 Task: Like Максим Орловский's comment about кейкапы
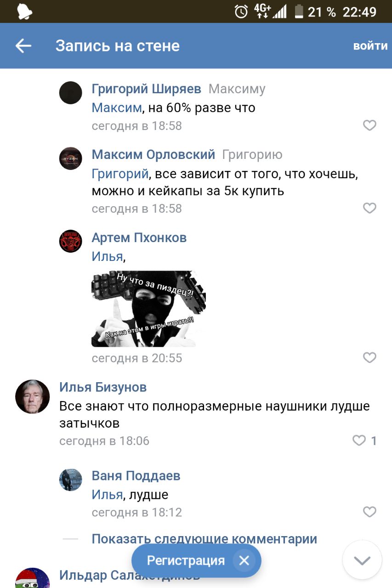(x=369, y=208)
